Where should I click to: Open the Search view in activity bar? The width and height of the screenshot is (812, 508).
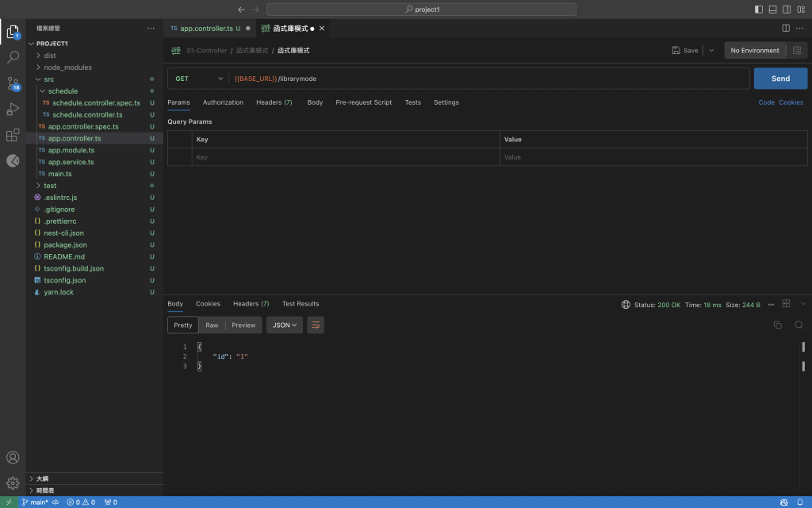pos(13,57)
